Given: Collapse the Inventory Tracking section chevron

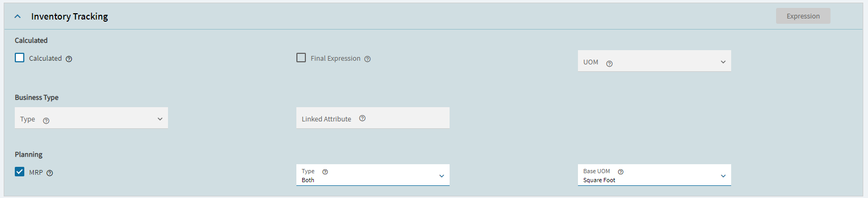Looking at the screenshot, I should pos(17,16).
